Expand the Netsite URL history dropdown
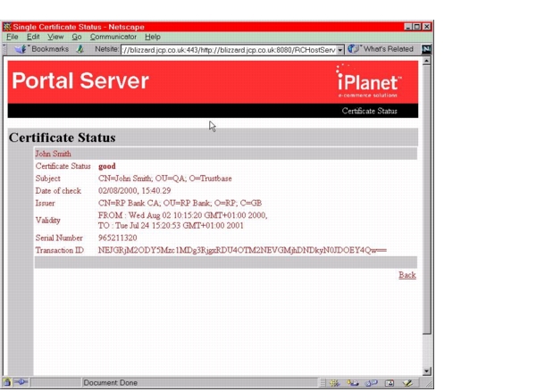 point(340,50)
